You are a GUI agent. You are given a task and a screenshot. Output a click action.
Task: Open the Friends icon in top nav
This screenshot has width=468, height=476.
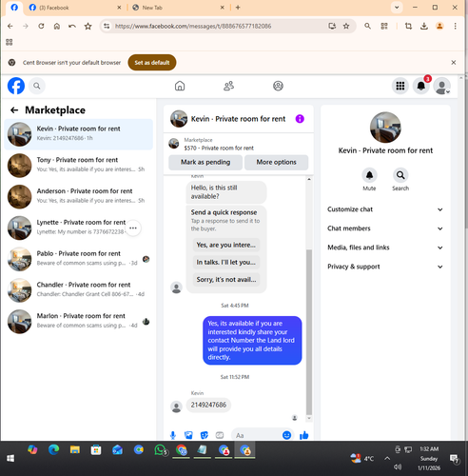(x=228, y=86)
